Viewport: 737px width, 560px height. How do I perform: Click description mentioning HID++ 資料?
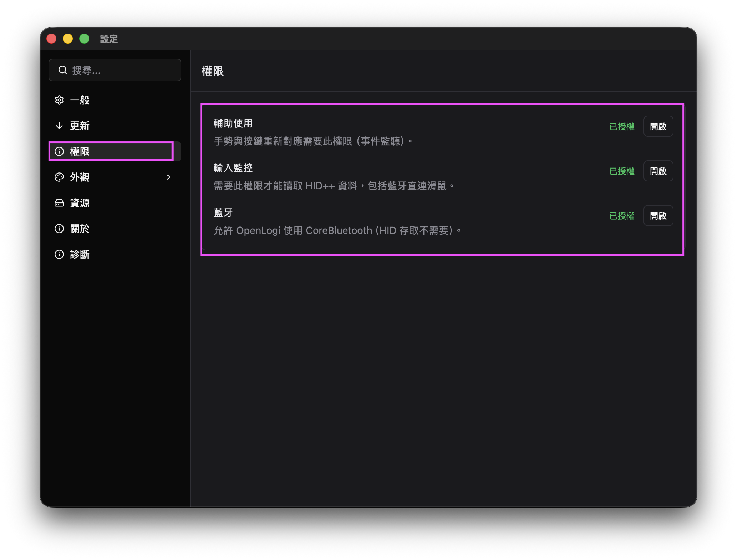click(334, 186)
